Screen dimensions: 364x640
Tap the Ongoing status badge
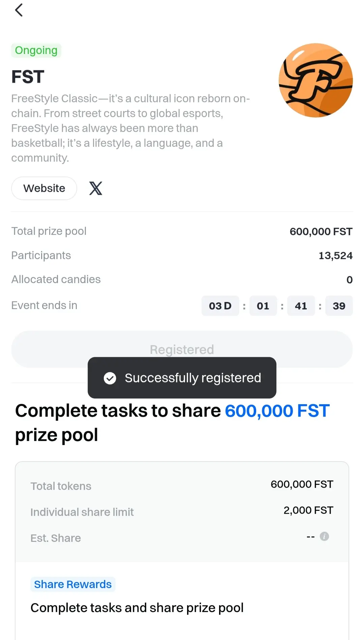(x=36, y=51)
